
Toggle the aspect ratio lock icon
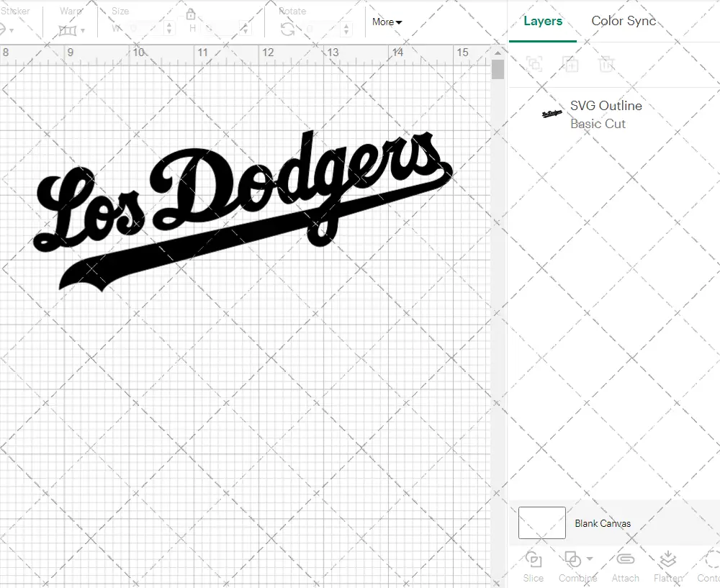(191, 15)
